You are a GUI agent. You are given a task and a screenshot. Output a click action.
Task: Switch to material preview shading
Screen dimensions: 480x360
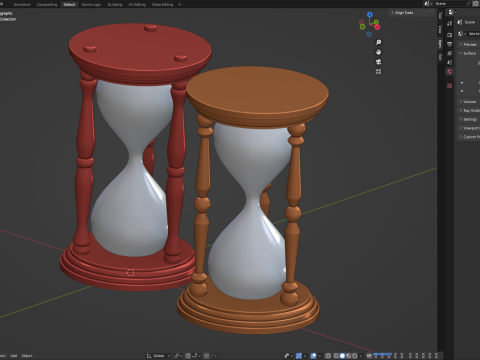point(349,356)
